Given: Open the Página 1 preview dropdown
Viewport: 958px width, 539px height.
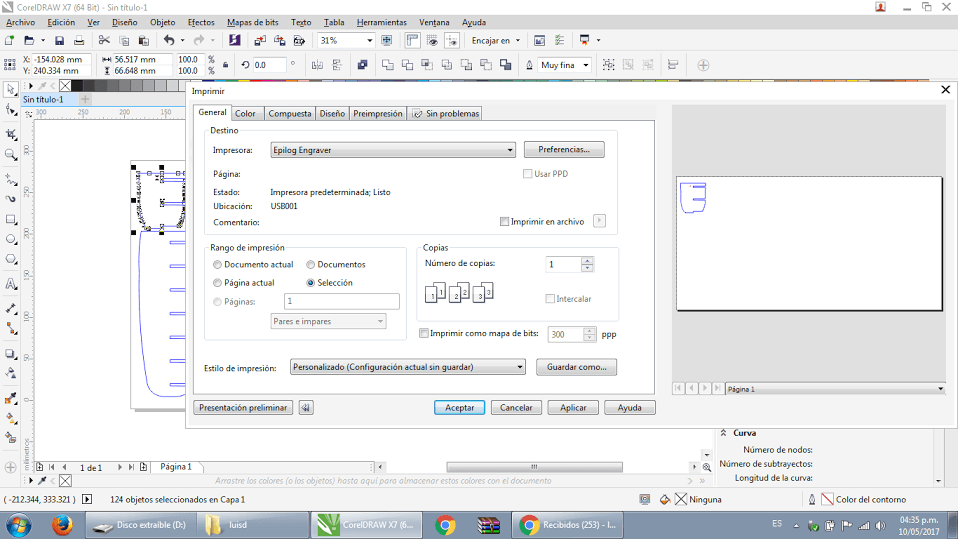Looking at the screenshot, I should [x=836, y=389].
